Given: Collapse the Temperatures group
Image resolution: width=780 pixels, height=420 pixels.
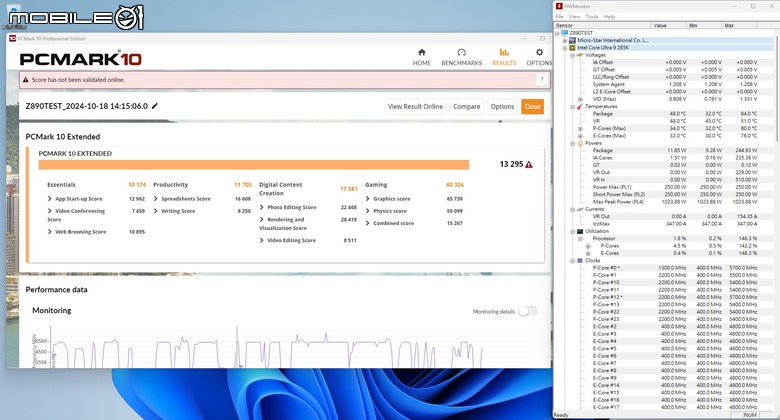Looking at the screenshot, I should click(572, 106).
